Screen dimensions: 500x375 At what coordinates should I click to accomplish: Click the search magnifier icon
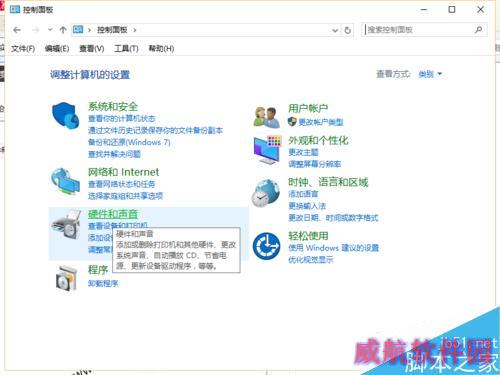tap(478, 30)
